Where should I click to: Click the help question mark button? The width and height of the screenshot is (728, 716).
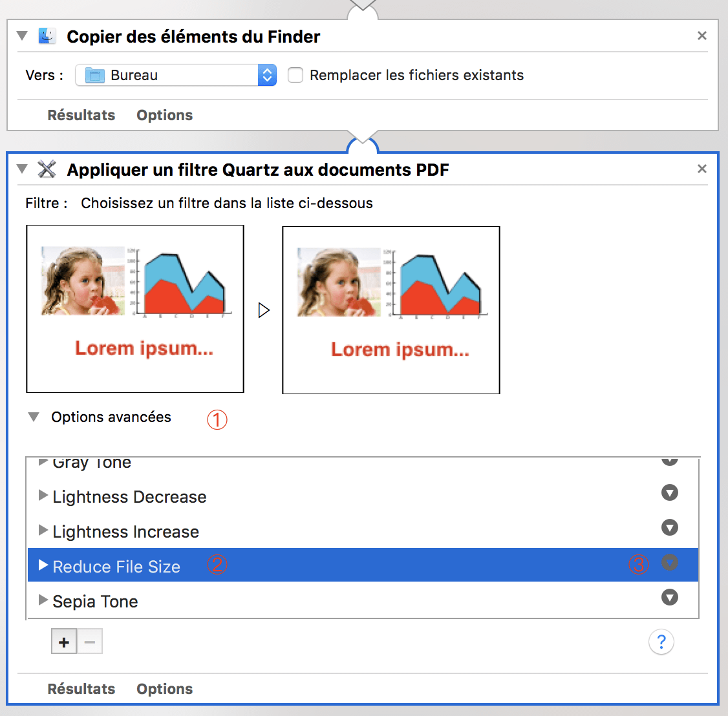pyautogui.click(x=661, y=642)
